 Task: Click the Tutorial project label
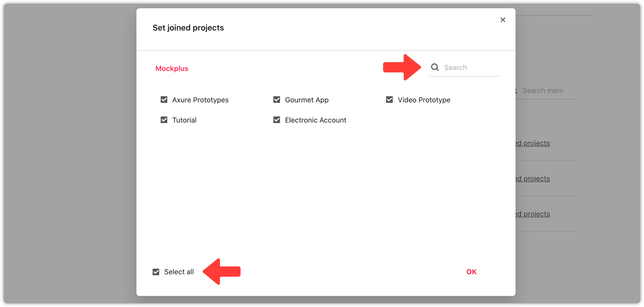(185, 120)
